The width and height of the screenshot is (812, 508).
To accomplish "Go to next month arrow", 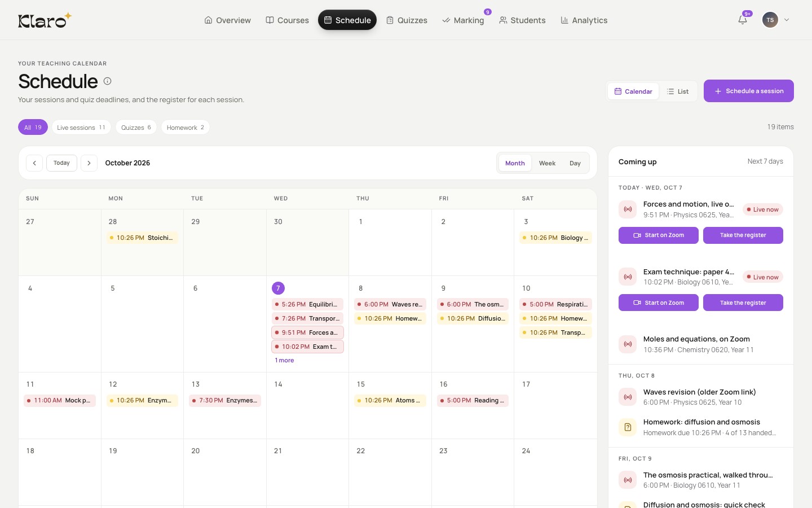I will pyautogui.click(x=89, y=163).
